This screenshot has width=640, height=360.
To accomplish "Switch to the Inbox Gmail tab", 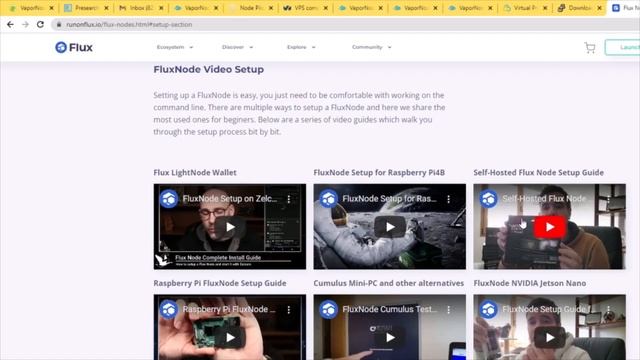I will [140, 8].
